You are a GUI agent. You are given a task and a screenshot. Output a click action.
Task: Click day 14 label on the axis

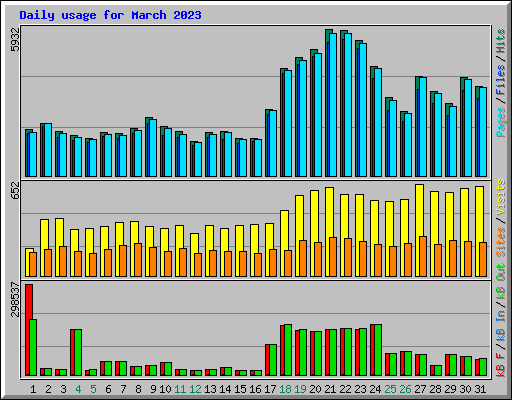click(x=225, y=389)
